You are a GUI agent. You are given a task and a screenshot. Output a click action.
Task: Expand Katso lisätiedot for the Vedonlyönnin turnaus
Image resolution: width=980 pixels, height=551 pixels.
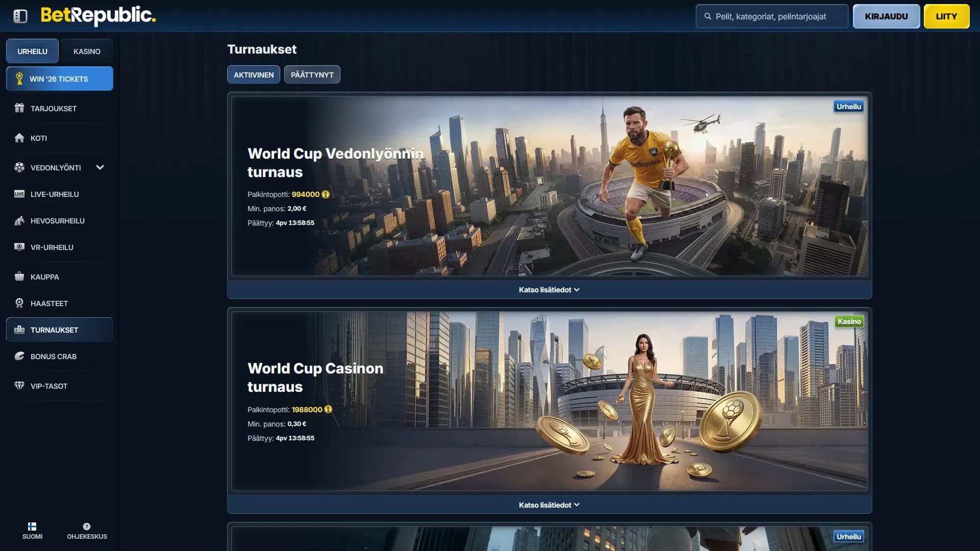[549, 290]
